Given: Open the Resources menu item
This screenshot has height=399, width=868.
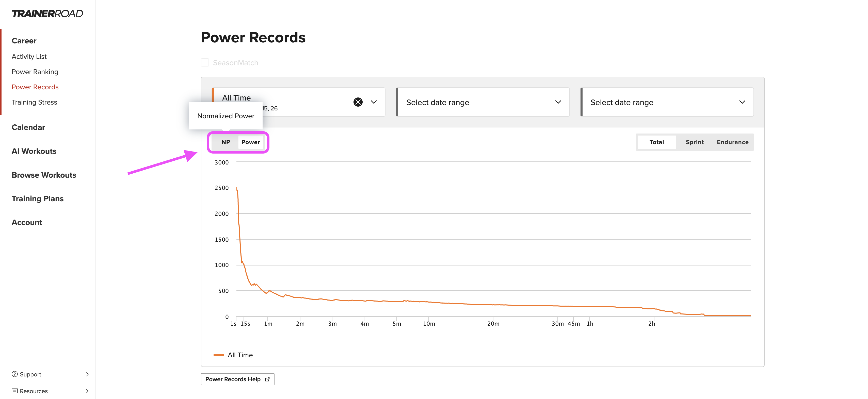Looking at the screenshot, I should click(50, 391).
